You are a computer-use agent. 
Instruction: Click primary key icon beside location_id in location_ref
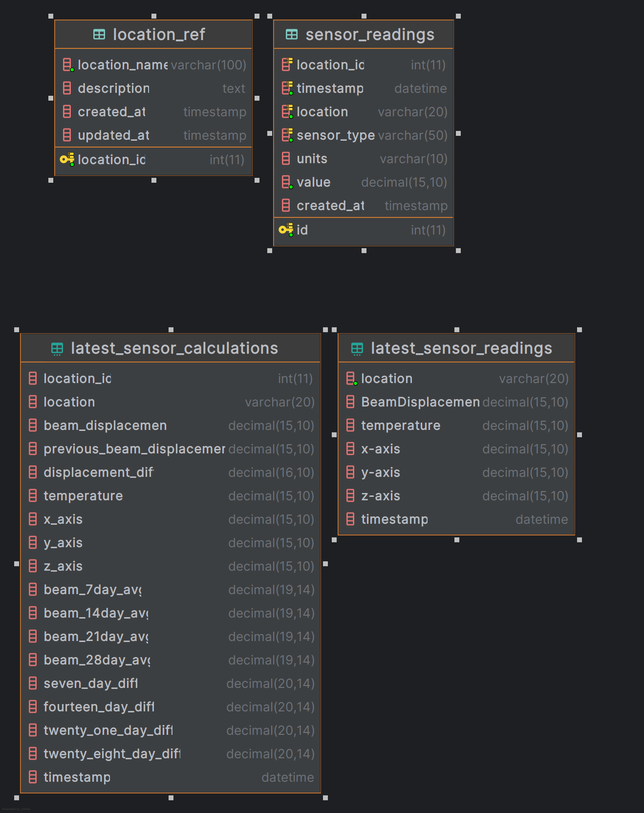pyautogui.click(x=67, y=160)
